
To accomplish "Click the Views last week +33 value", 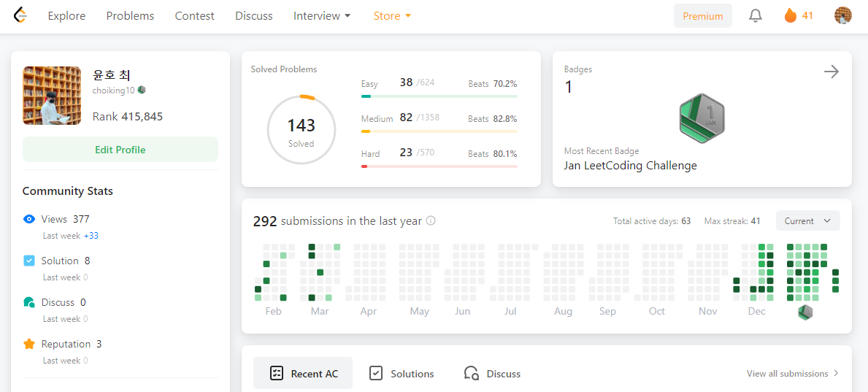I will [91, 236].
